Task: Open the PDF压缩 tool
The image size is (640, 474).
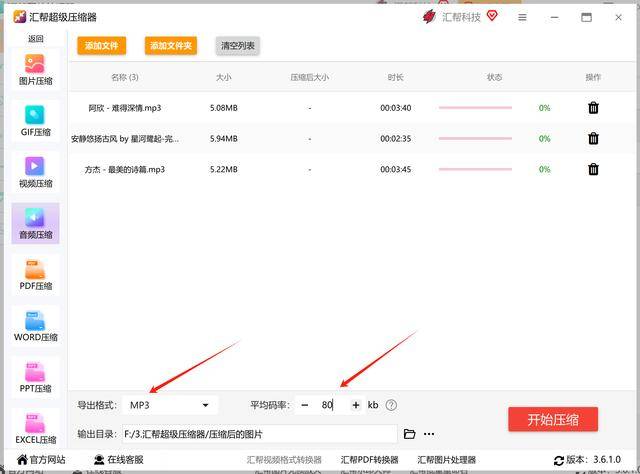Action: tap(35, 274)
